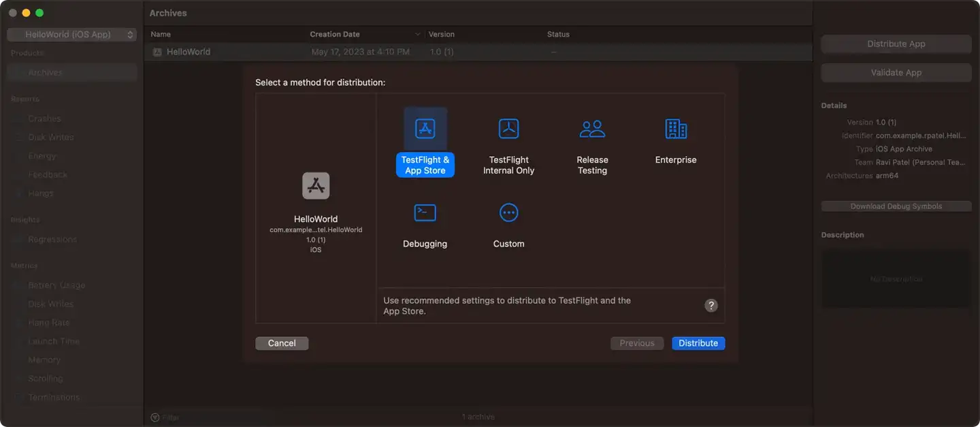
Task: Click the HelloWorld app icon in dialog
Action: click(x=316, y=186)
